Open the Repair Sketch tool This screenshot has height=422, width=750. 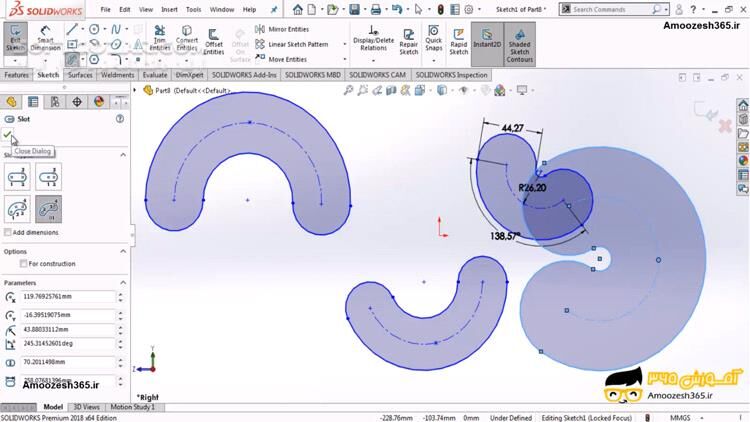(x=408, y=40)
